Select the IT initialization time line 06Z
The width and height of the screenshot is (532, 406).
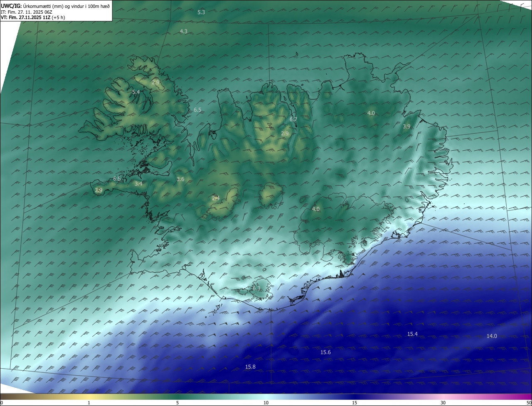click(x=27, y=12)
